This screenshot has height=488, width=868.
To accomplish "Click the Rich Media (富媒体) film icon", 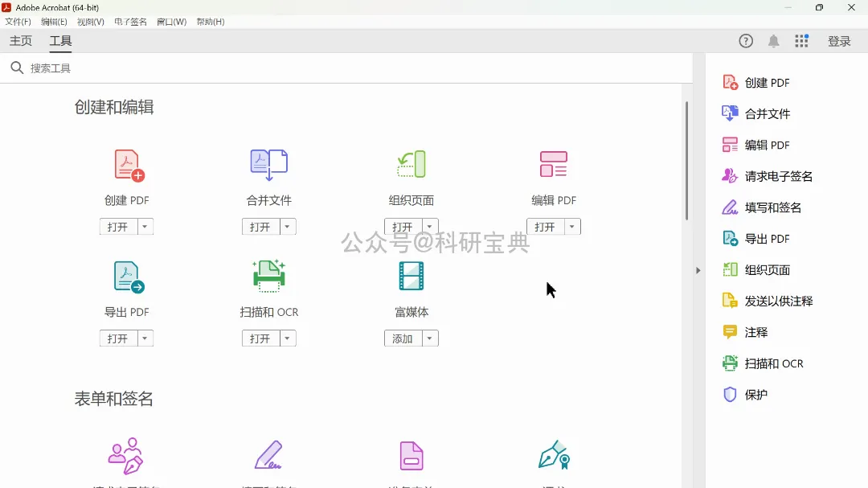I will (x=411, y=276).
